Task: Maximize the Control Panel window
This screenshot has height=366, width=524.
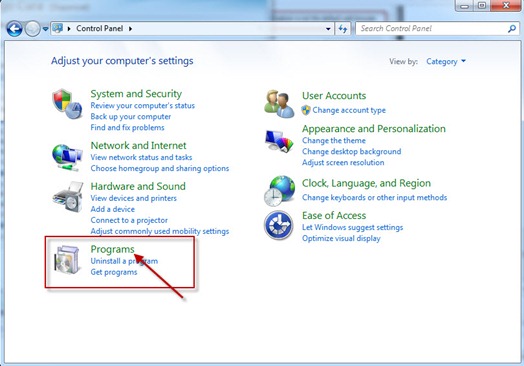Action: 482,6
